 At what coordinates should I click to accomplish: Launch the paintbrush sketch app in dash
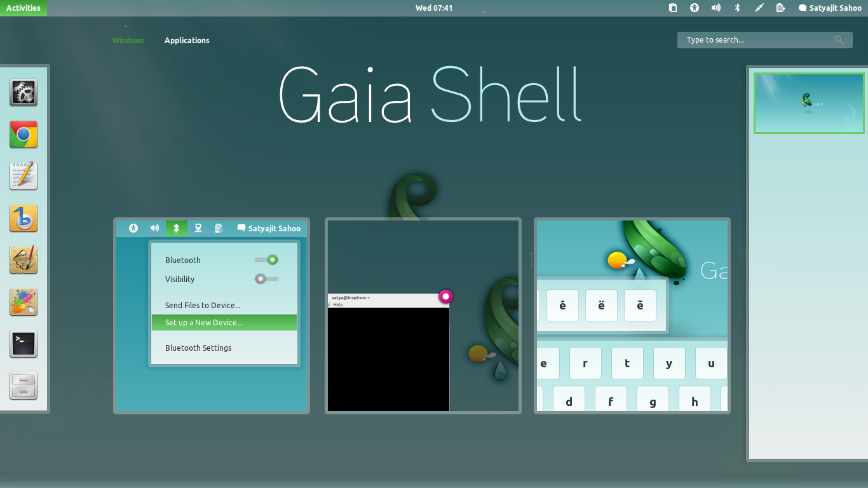coord(24,260)
